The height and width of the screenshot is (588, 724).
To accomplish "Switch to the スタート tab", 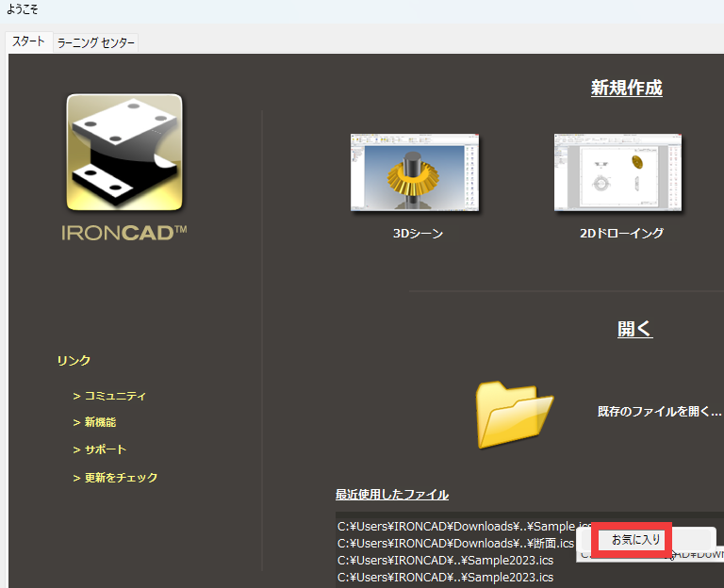I will (28, 42).
